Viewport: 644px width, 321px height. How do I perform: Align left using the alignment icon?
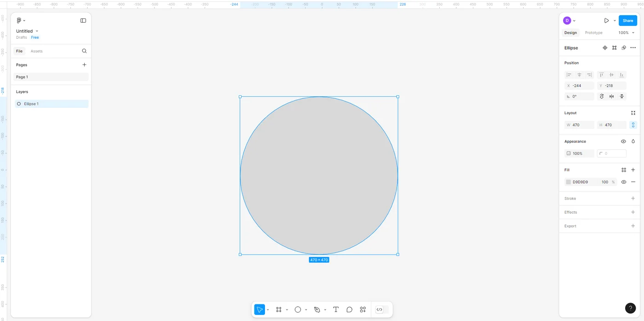click(569, 75)
